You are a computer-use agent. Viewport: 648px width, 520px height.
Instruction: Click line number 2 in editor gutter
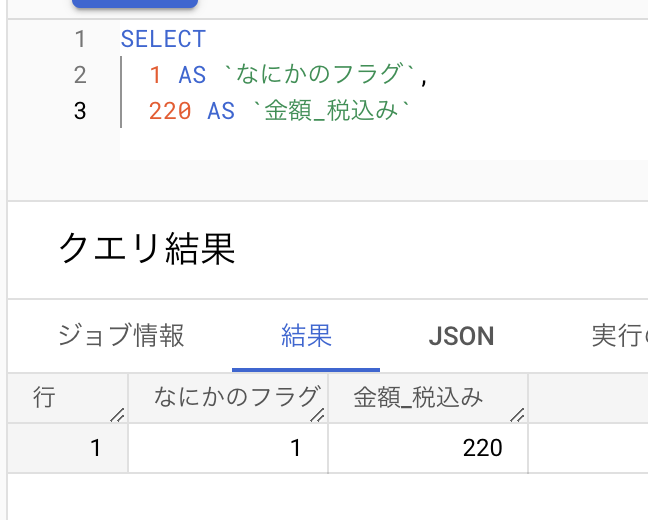(x=80, y=75)
